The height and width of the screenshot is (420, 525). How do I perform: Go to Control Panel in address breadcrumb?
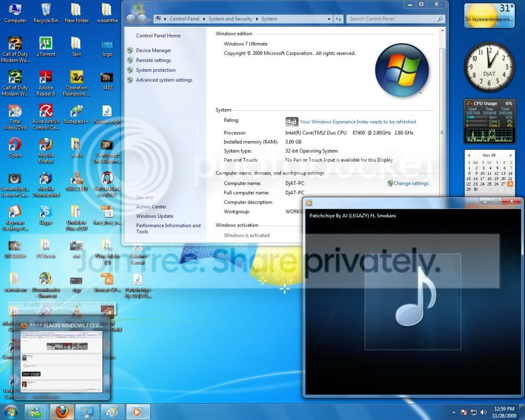(184, 19)
